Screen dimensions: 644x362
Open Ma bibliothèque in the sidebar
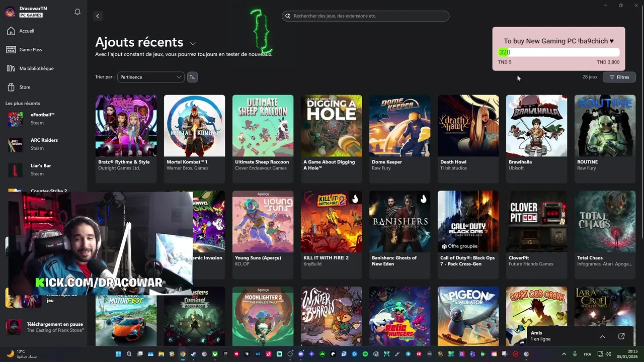(x=36, y=68)
